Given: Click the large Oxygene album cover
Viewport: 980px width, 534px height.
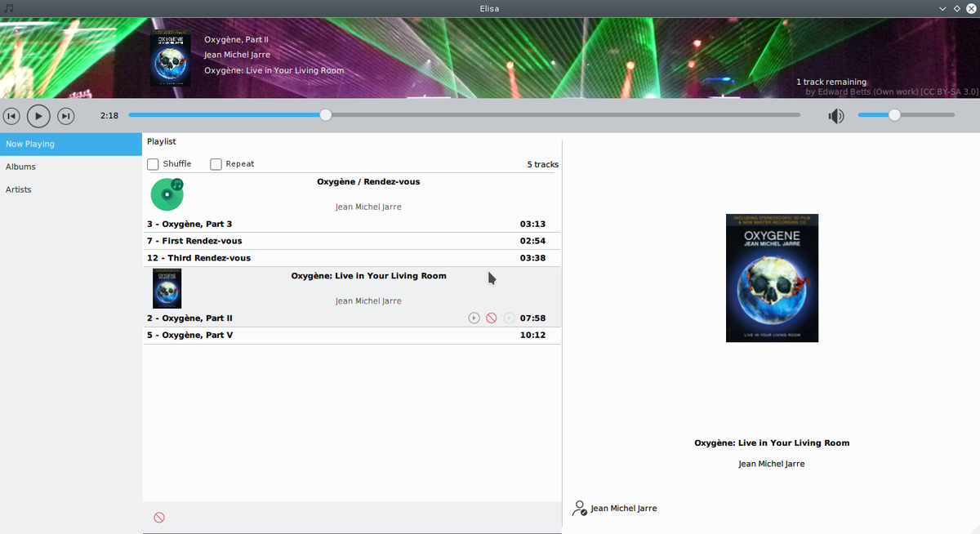Looking at the screenshot, I should 772,278.
